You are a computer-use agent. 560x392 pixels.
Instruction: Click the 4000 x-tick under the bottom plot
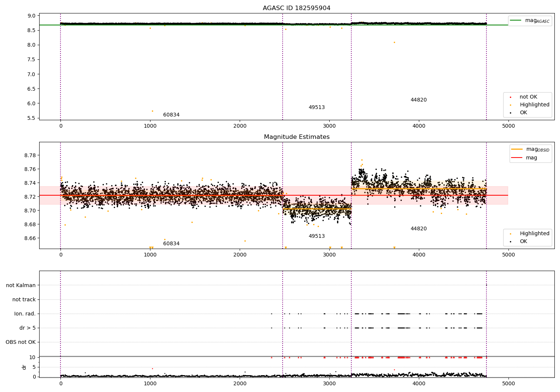click(x=419, y=384)
